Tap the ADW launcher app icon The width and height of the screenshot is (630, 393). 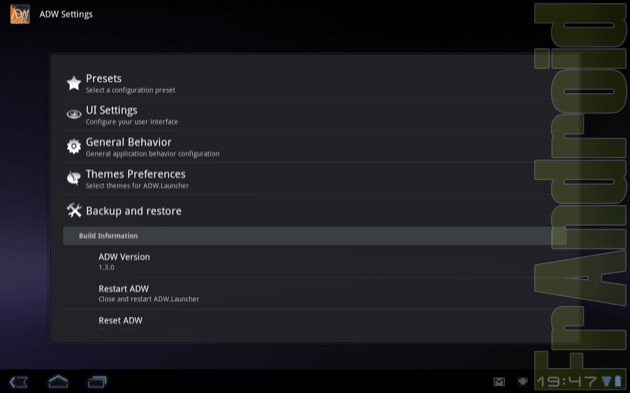(x=20, y=14)
